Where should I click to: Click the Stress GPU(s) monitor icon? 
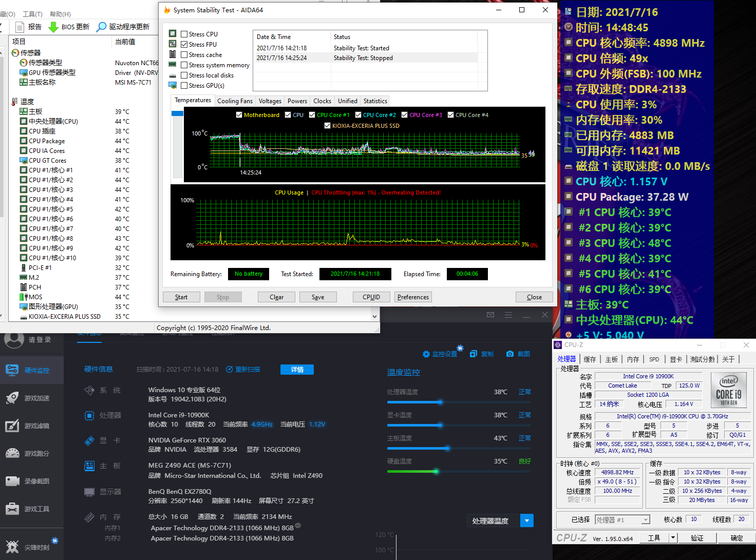pos(173,85)
